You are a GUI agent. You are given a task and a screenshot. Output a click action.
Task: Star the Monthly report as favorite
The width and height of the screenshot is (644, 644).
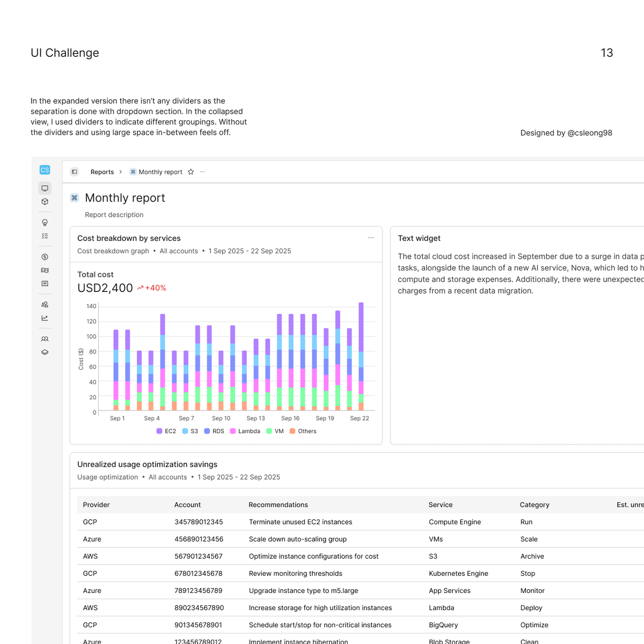click(x=191, y=172)
